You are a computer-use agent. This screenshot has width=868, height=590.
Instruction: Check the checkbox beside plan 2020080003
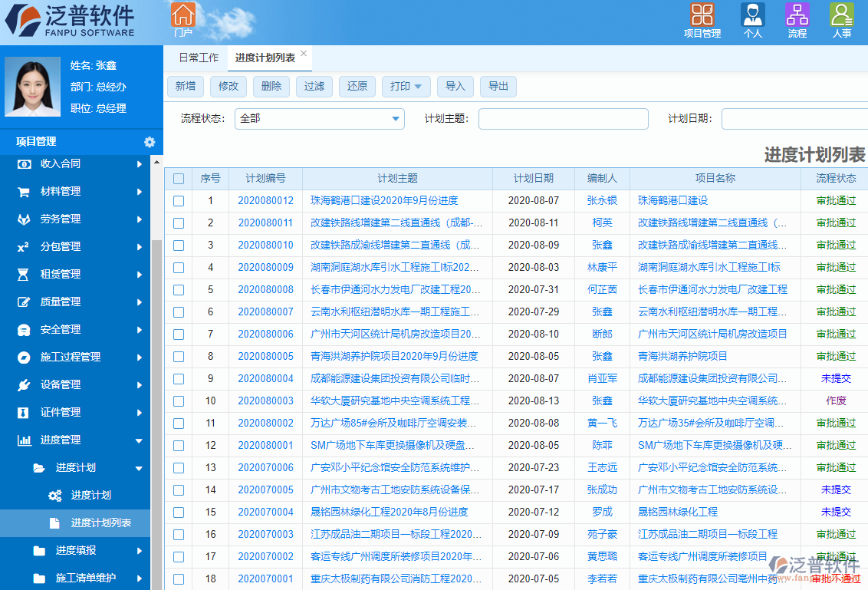click(179, 401)
